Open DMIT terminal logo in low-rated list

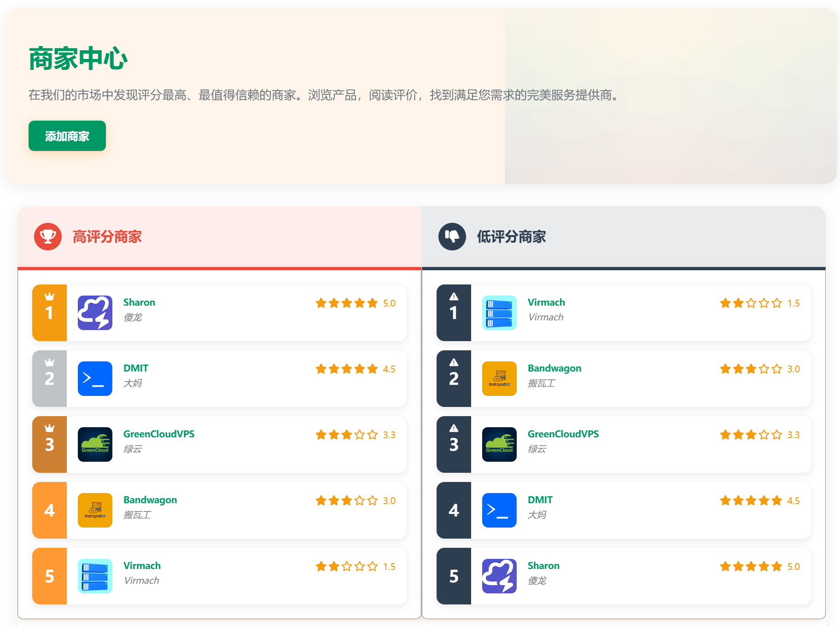click(x=499, y=510)
